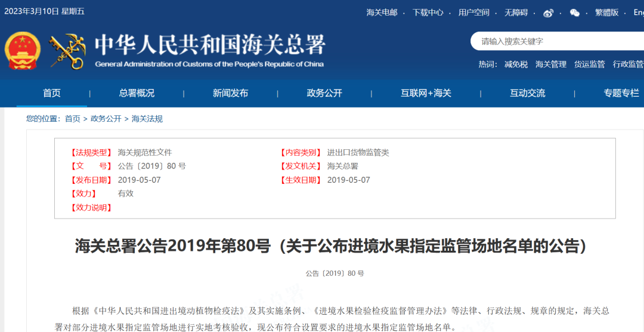Image resolution: width=644 pixels, height=332 pixels.
Task: Open 政务公开 navigation tab
Action: tap(324, 93)
